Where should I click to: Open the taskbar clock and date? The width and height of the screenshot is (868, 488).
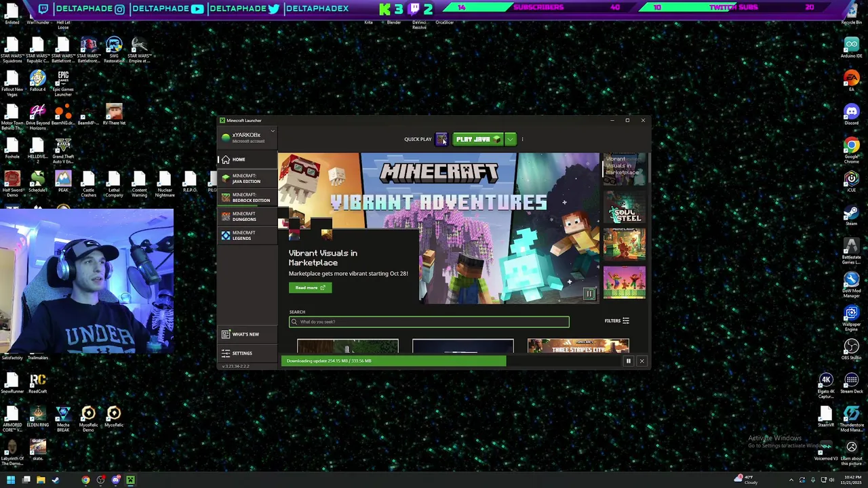coord(850,481)
